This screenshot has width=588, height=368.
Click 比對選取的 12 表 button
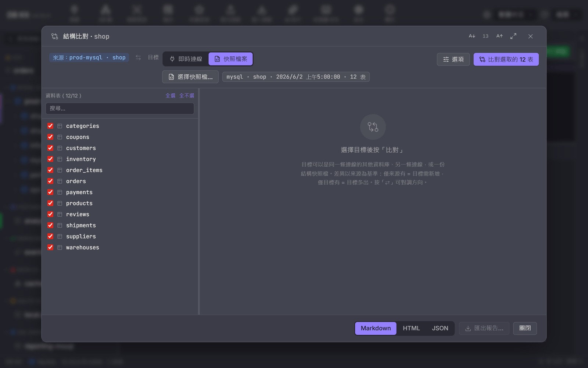click(x=506, y=59)
